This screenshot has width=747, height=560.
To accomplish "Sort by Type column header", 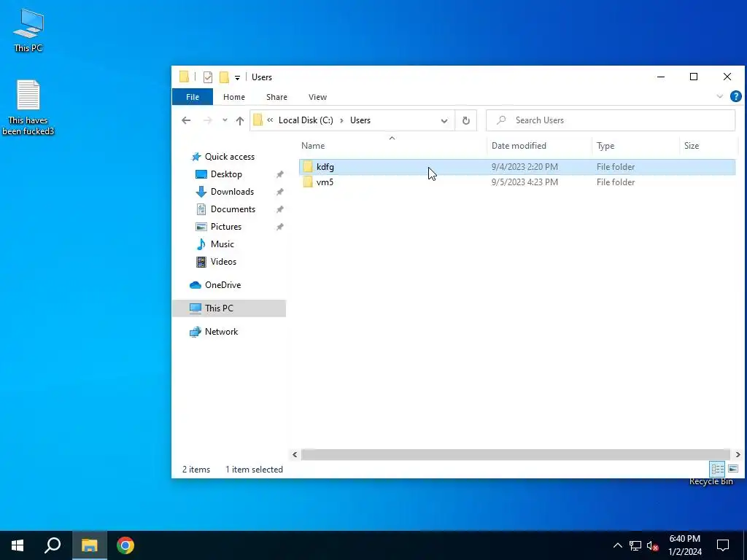I will point(605,146).
